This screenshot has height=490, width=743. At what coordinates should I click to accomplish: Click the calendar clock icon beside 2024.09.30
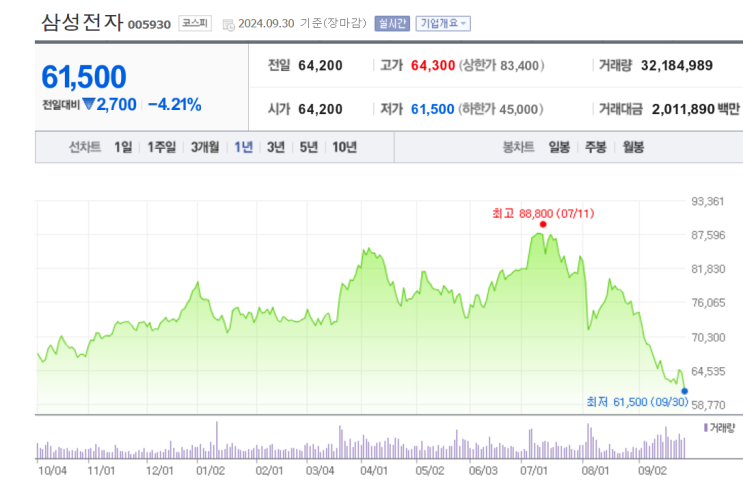pos(228,25)
